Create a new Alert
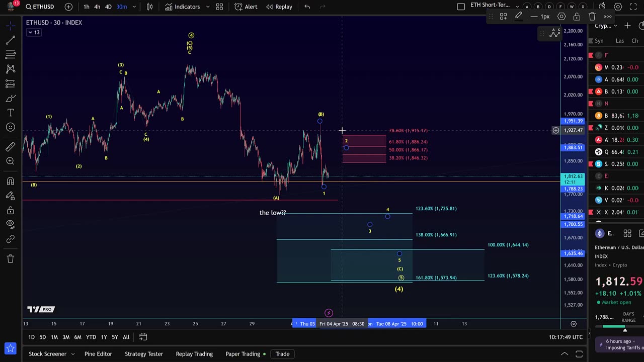The height and width of the screenshot is (362, 644). coord(246,7)
